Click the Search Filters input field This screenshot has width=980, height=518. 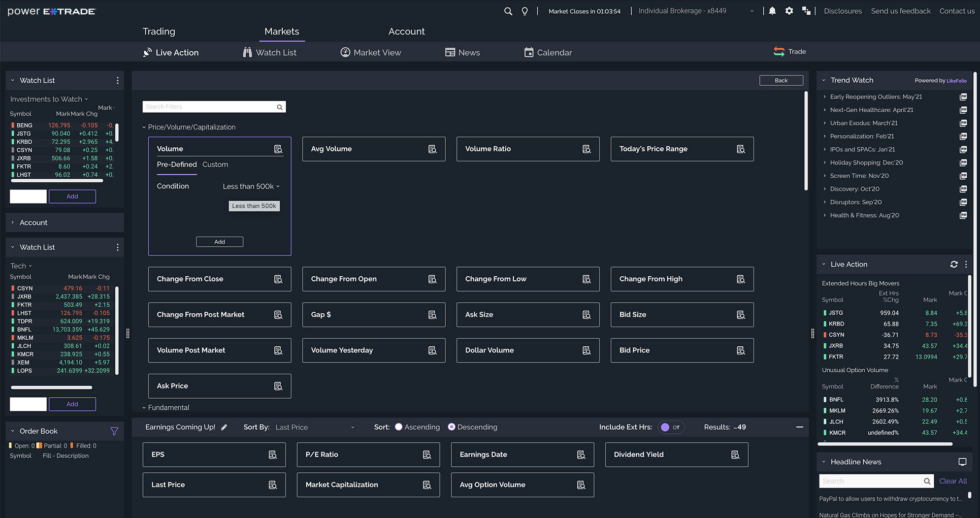[209, 107]
